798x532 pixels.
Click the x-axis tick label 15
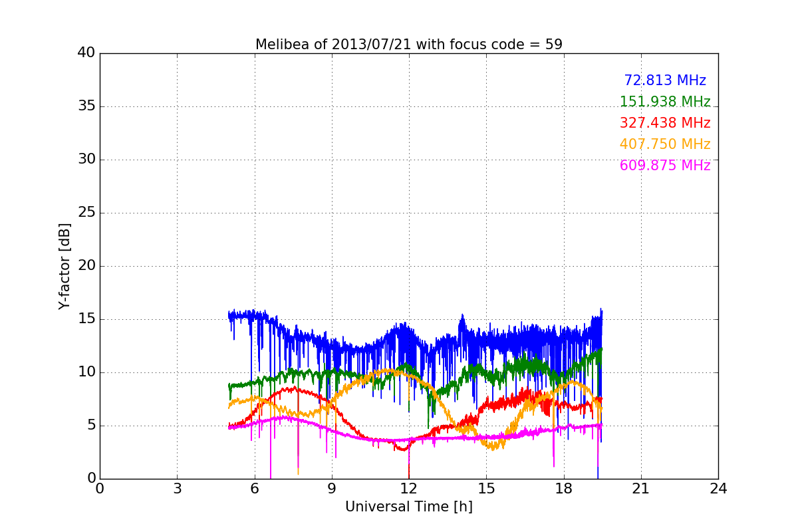[486, 489]
